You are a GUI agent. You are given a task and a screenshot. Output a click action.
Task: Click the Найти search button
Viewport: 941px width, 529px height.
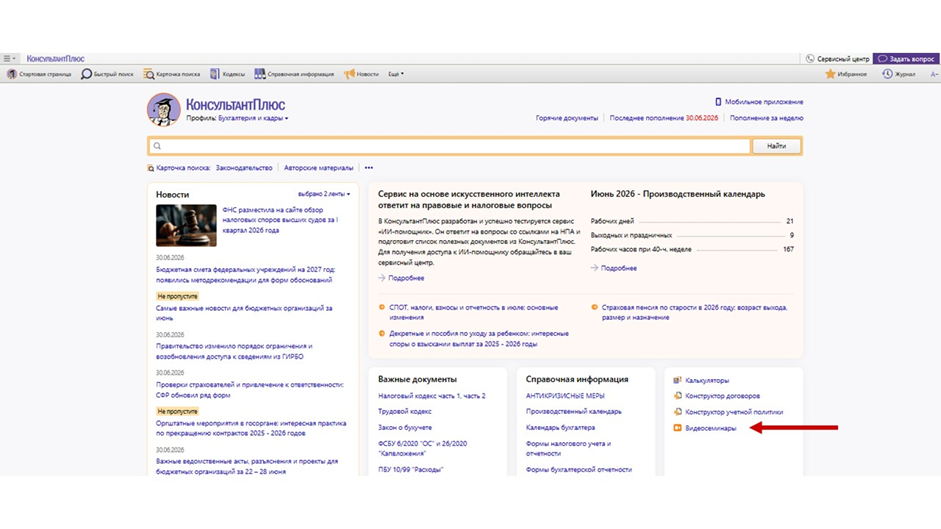pos(776,146)
